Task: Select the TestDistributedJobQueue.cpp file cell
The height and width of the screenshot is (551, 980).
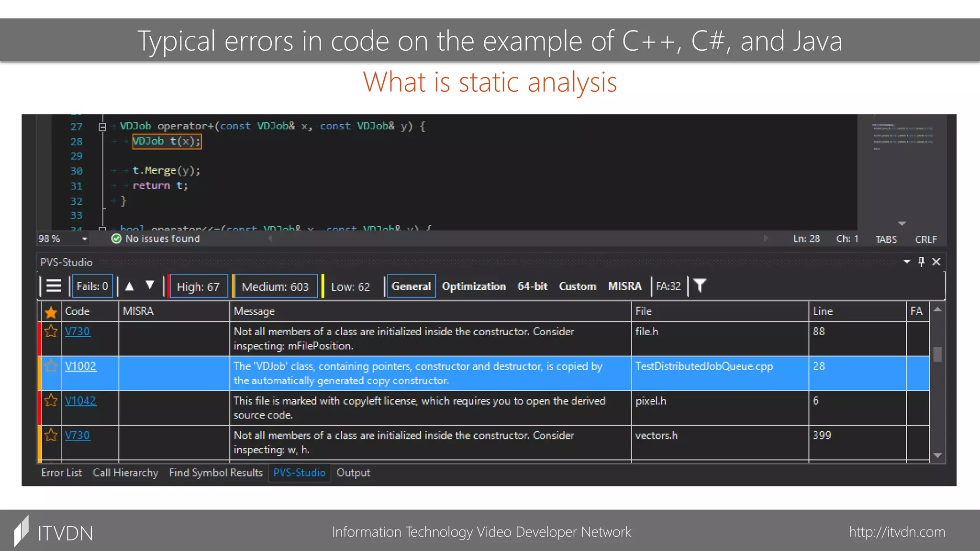Action: (720, 373)
